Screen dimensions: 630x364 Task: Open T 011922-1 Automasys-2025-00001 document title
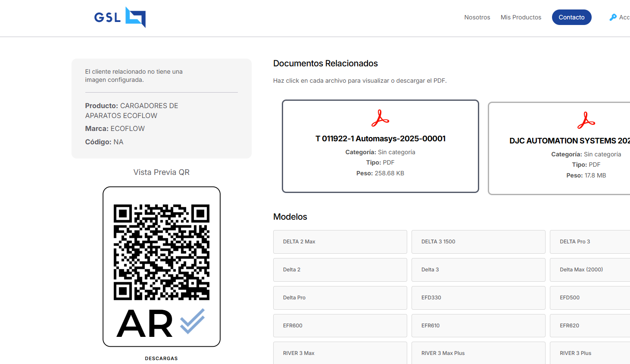pos(380,139)
